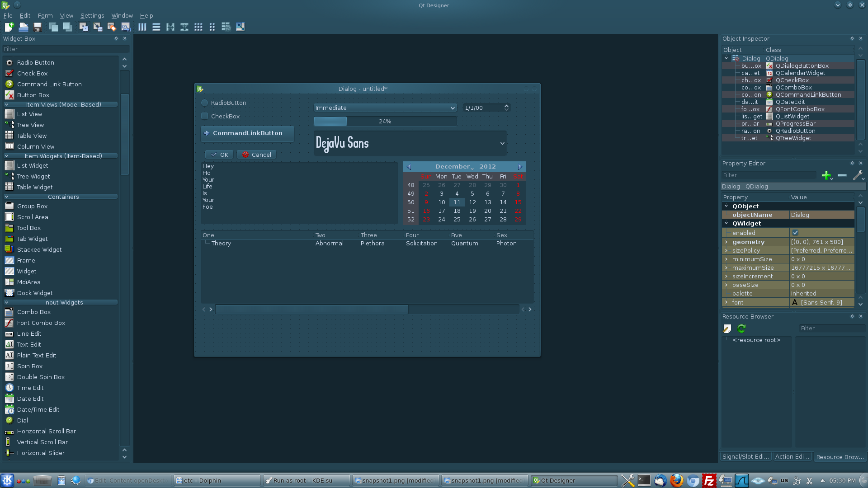Select the Edit Buddies mode icon

(112, 27)
